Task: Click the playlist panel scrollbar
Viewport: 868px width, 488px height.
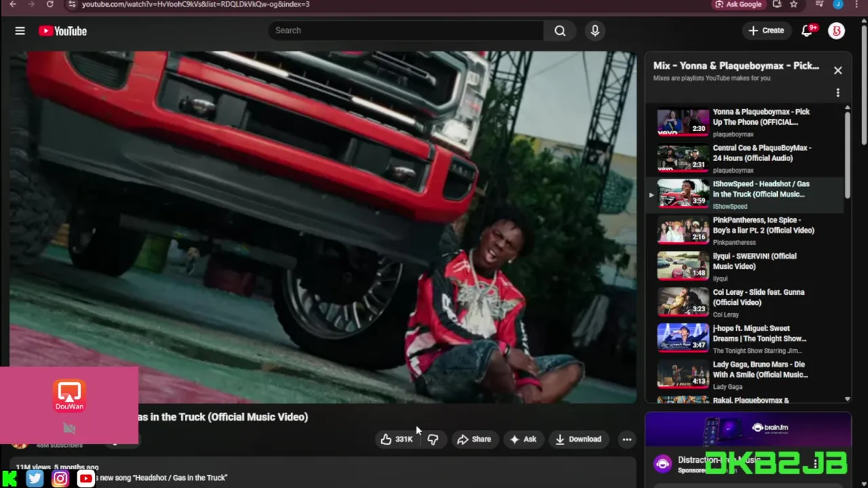Action: pyautogui.click(x=848, y=156)
